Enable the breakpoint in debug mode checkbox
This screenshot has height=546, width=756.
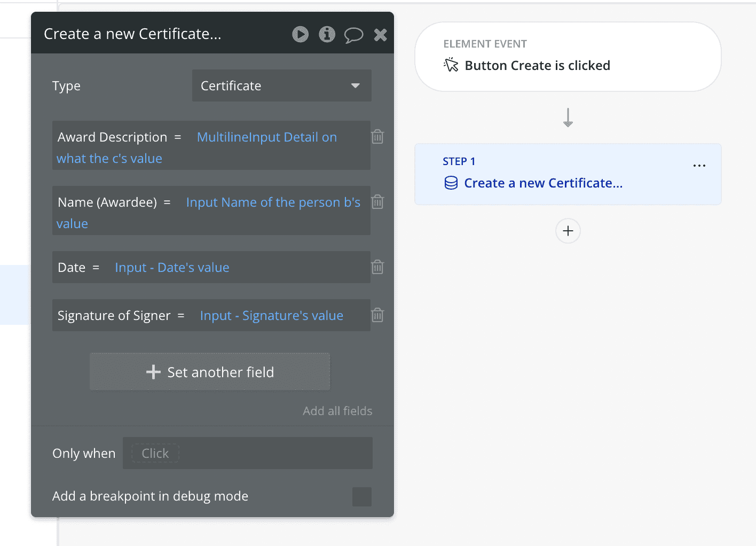pyautogui.click(x=361, y=496)
